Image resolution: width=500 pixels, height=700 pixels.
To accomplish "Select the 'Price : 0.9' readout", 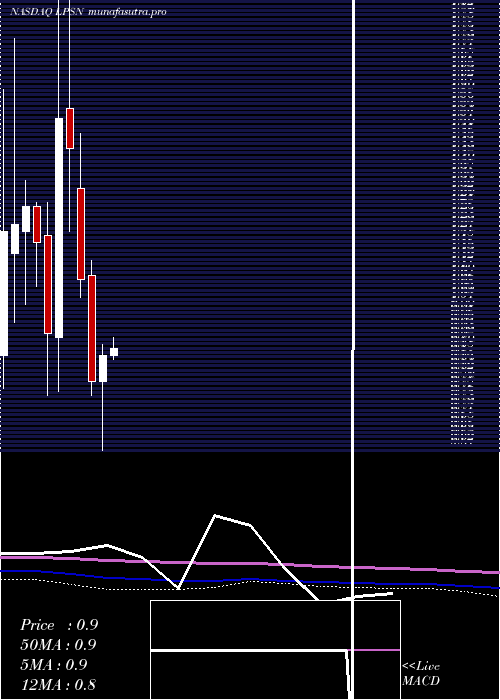I will 59,625.
